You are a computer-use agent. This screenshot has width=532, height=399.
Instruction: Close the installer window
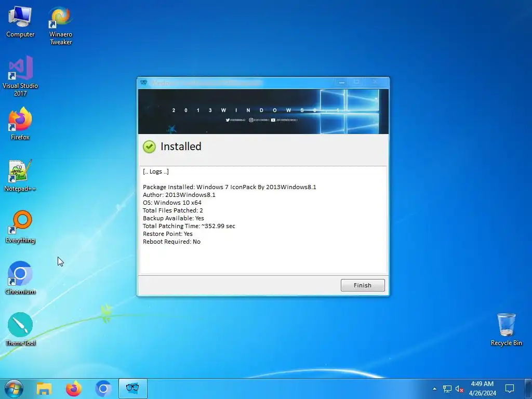375,82
